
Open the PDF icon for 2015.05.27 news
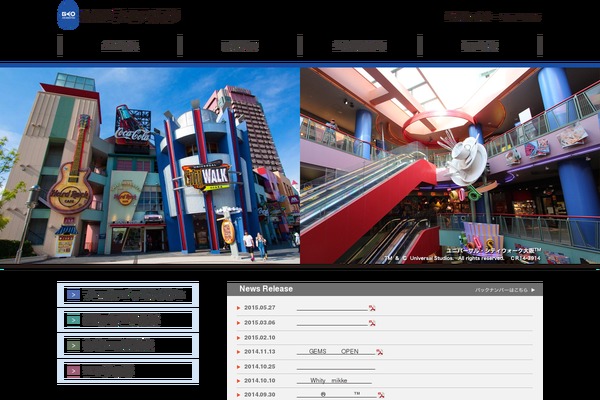pyautogui.click(x=372, y=308)
